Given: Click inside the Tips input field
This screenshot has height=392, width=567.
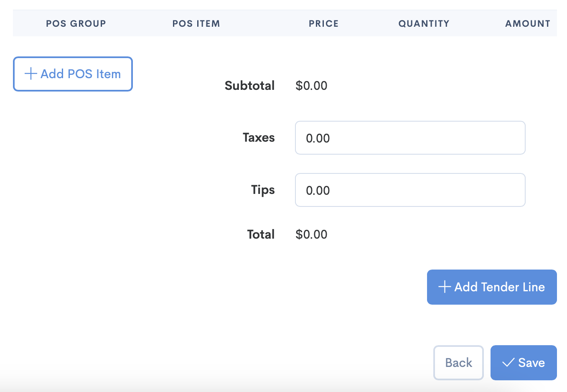Looking at the screenshot, I should tap(410, 190).
